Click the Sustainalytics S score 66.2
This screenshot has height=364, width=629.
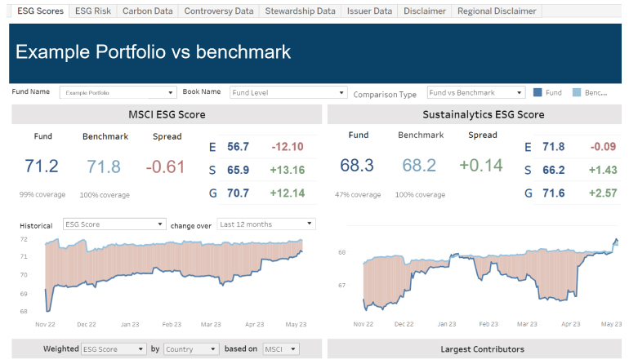[554, 170]
